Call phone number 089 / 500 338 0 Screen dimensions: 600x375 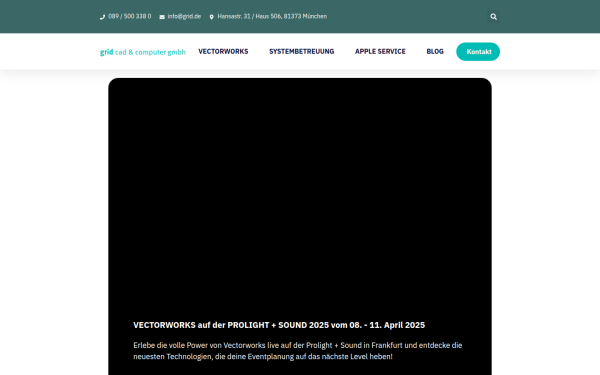tap(129, 16)
